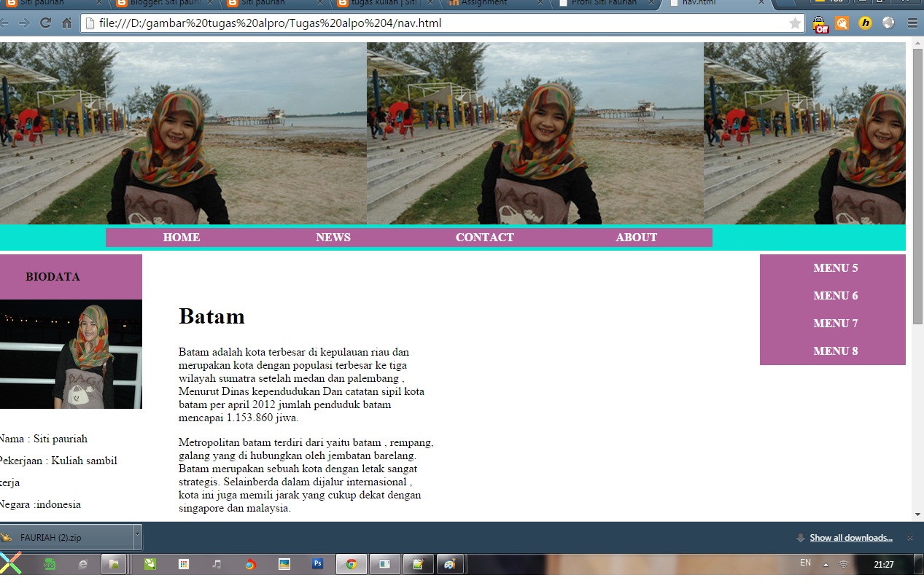Open the notepad-style taskbar icon
Screen dimensions: 924x583
pos(418,564)
